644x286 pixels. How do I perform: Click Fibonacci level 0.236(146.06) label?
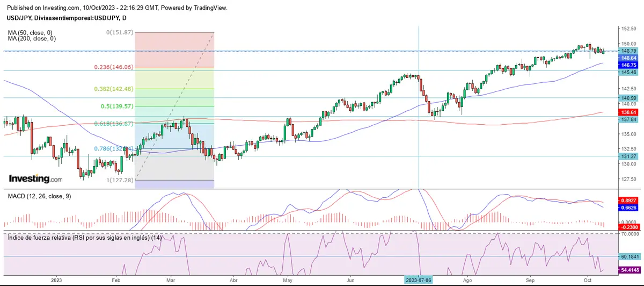(x=113, y=67)
